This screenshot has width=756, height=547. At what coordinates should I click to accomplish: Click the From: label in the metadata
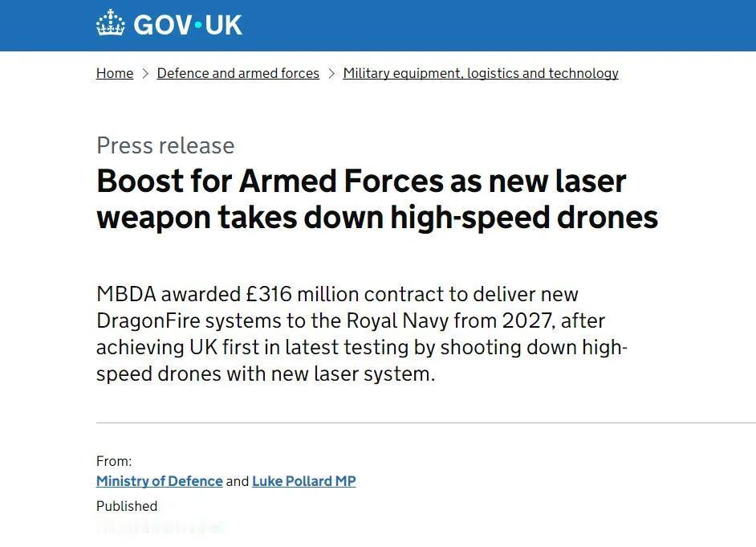coord(114,460)
